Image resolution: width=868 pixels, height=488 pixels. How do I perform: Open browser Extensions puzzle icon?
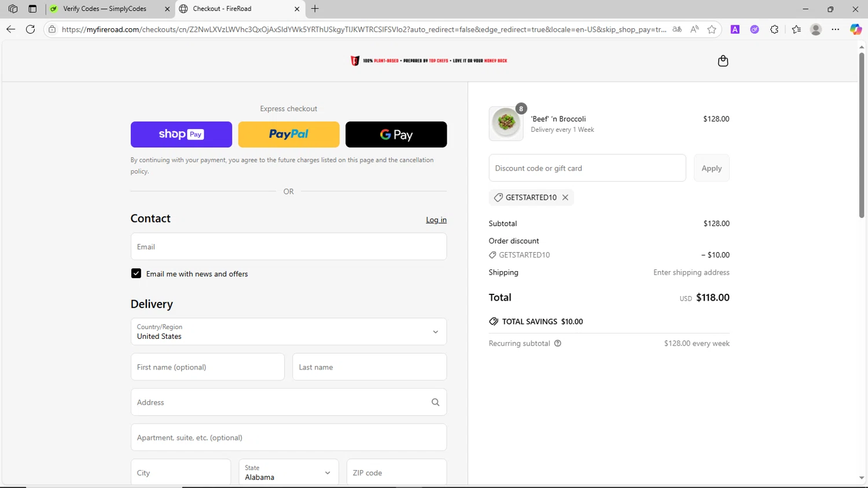point(774,29)
